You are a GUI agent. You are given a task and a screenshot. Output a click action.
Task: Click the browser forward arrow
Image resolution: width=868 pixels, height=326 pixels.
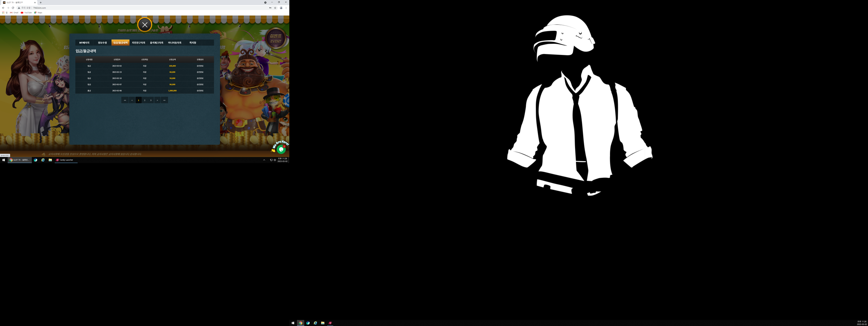tap(8, 8)
